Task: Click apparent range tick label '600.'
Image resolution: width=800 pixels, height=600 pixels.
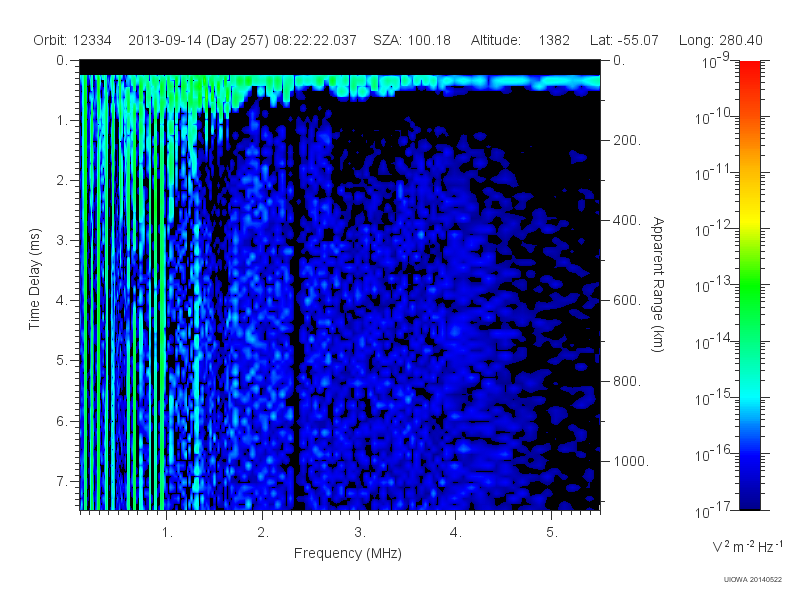Action: (627, 301)
